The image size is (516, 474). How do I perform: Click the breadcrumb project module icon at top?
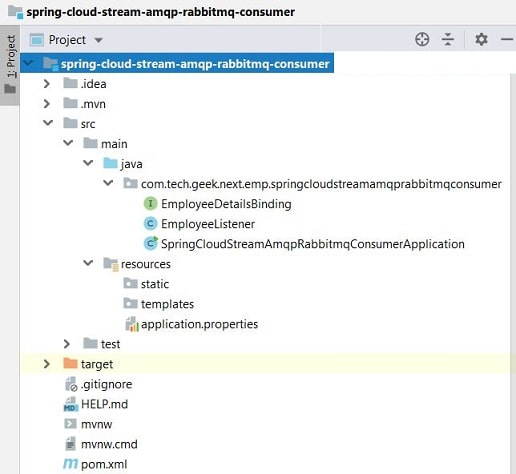(x=15, y=12)
